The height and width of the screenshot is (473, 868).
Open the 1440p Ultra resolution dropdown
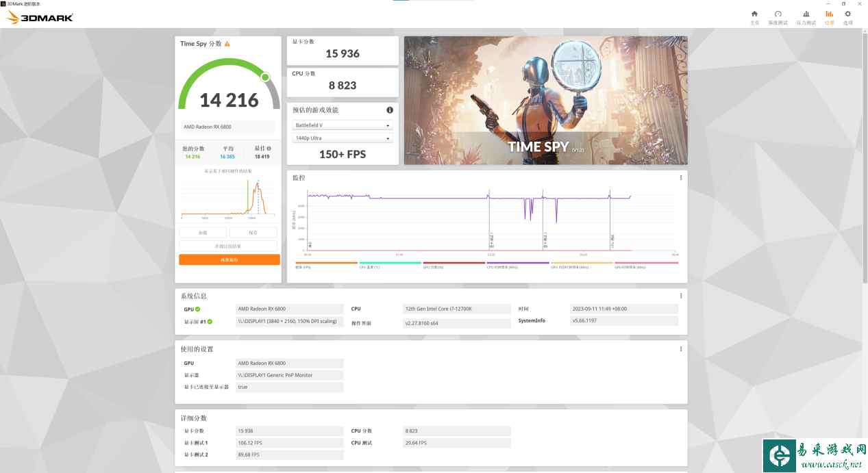343,139
